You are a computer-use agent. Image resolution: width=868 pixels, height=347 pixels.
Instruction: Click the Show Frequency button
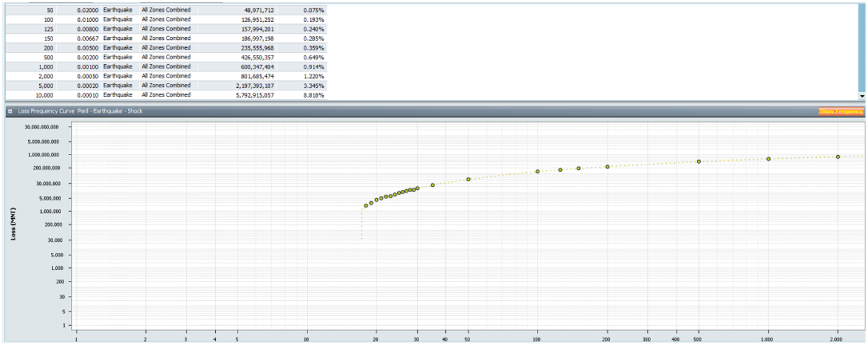click(x=841, y=112)
